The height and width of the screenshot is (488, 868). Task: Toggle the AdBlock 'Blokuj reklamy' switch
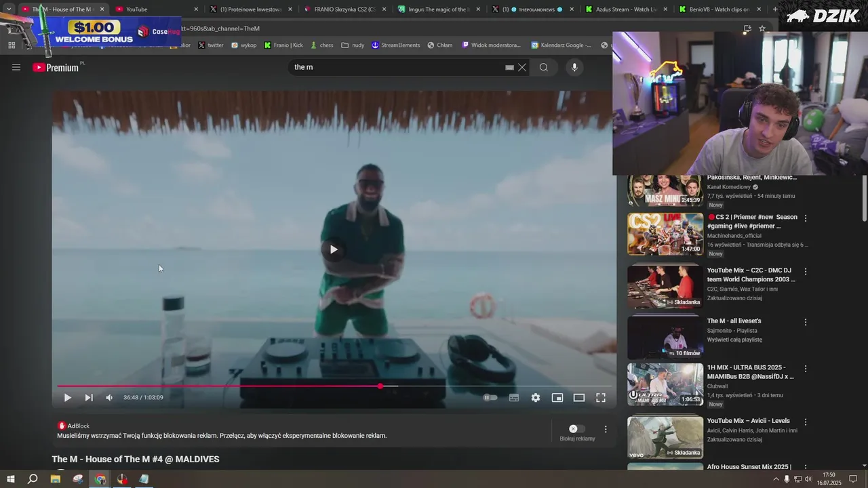coord(577,428)
